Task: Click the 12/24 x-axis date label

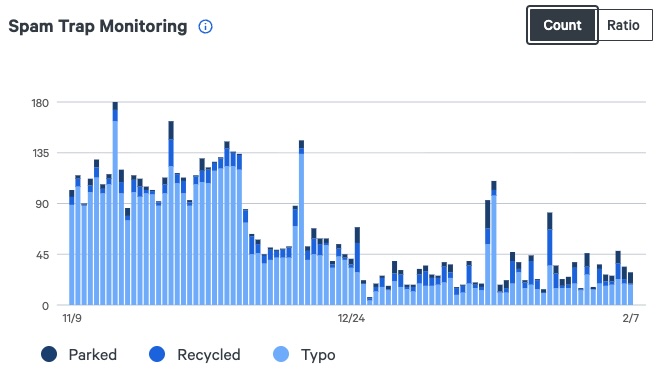Action: (x=351, y=318)
